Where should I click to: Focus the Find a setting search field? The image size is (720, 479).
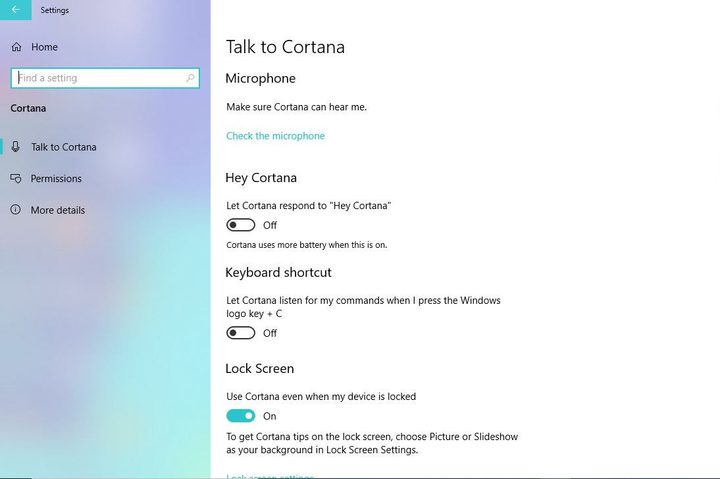point(105,78)
